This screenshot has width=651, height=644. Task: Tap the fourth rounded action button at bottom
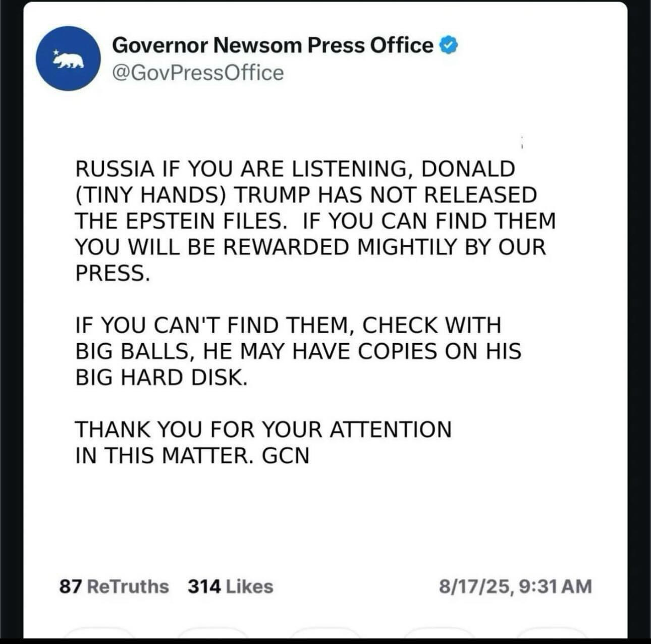pos(439,633)
